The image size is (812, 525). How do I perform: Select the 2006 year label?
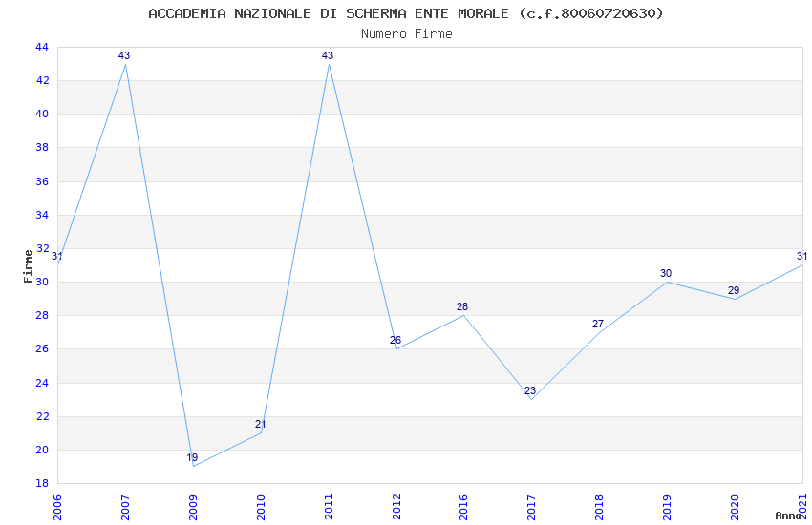coord(57,508)
